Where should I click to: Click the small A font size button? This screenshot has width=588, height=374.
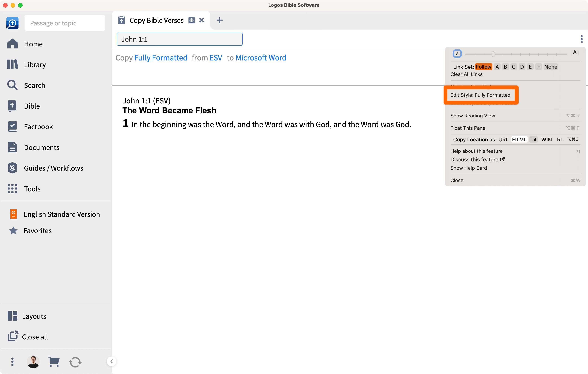(457, 53)
